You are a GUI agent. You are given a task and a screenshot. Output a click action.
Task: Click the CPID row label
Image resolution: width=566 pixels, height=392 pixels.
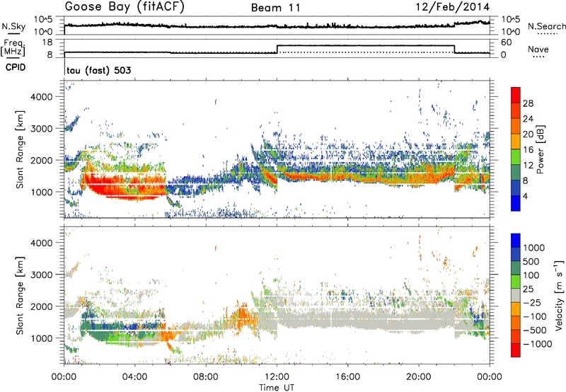pos(16,67)
